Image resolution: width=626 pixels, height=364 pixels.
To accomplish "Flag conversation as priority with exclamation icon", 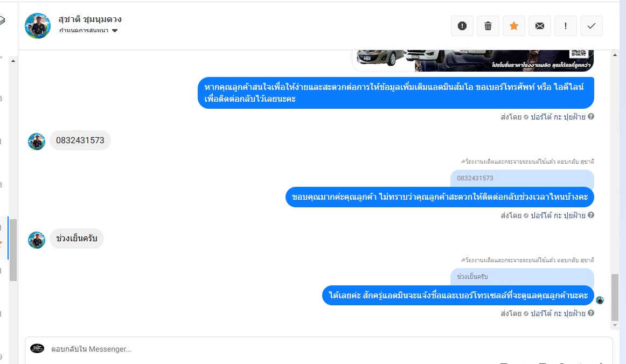I will click(565, 26).
